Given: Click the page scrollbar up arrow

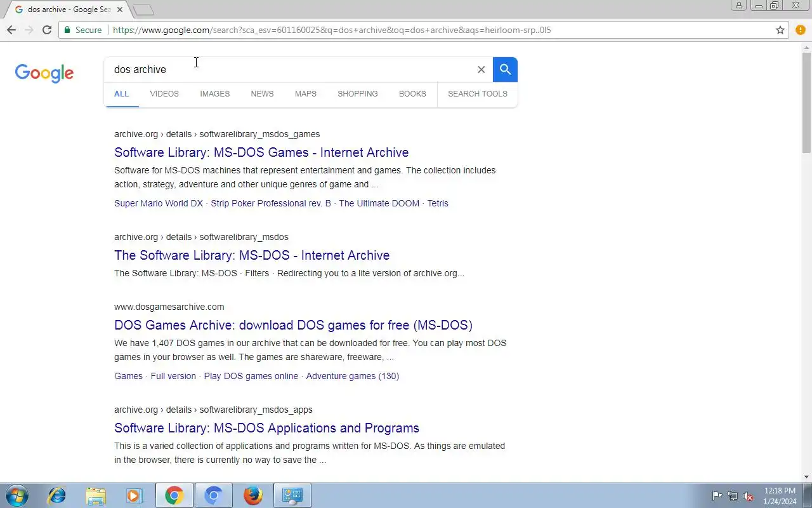Looking at the screenshot, I should pos(806,47).
